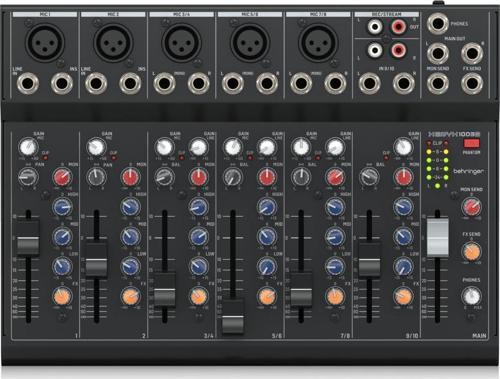Viewport: 500px width, 379px height.
Task: Click the channel 1 white GAIN knob
Action: point(28,147)
